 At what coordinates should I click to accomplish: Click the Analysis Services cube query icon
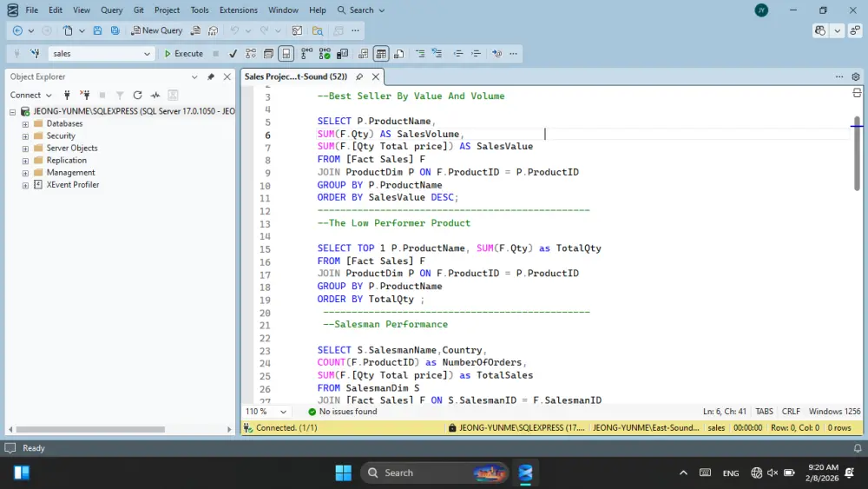coord(214,31)
